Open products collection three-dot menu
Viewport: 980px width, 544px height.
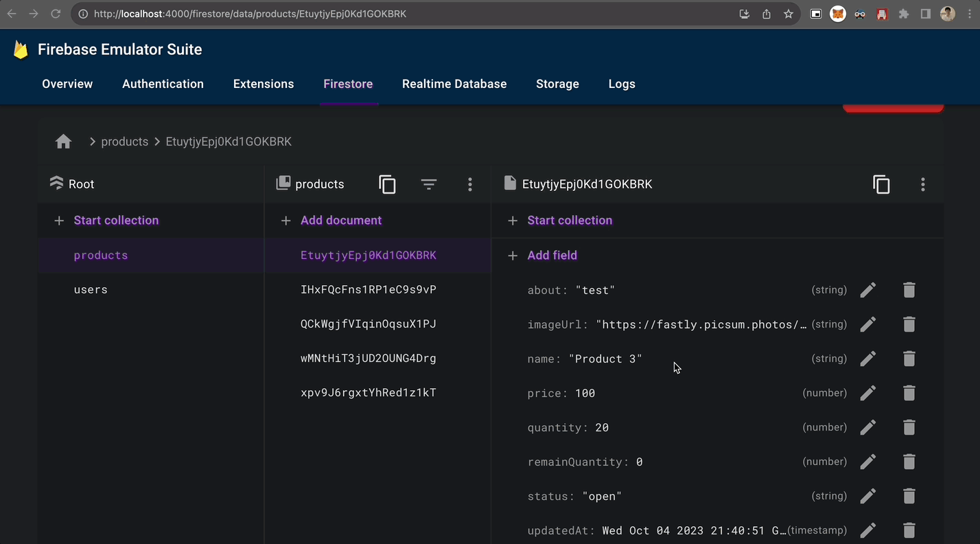tap(470, 184)
